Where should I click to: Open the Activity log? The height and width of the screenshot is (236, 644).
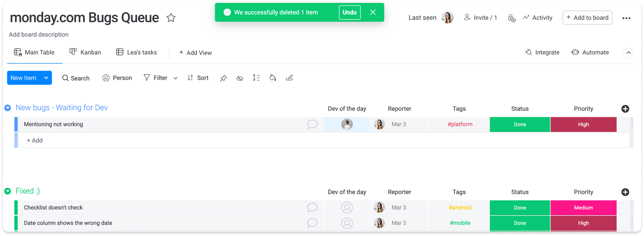(538, 18)
